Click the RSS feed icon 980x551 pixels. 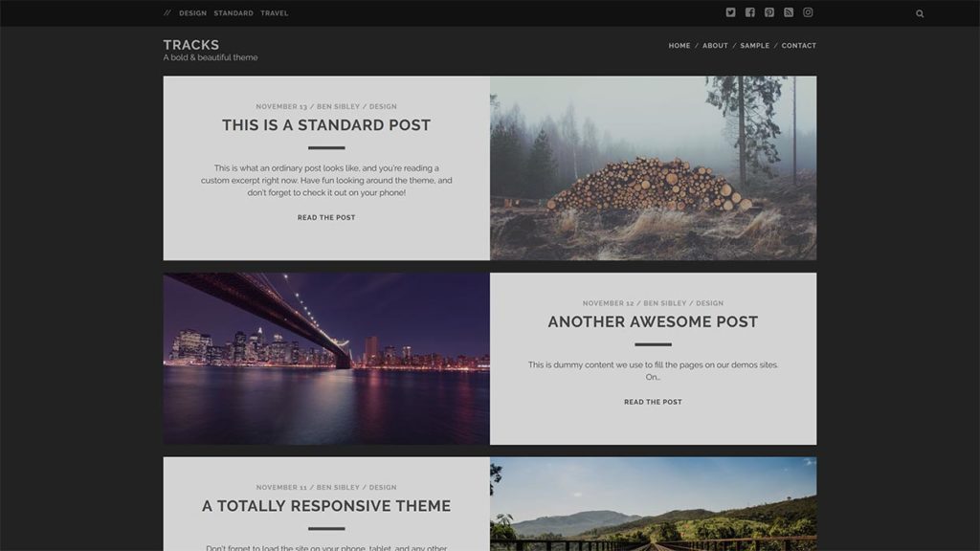(x=789, y=12)
